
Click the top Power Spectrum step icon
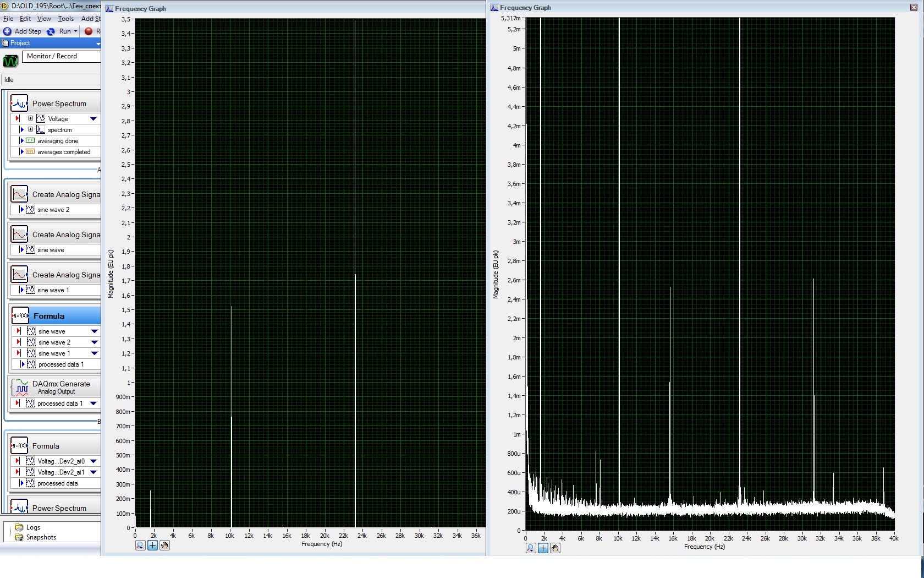pyautogui.click(x=19, y=103)
